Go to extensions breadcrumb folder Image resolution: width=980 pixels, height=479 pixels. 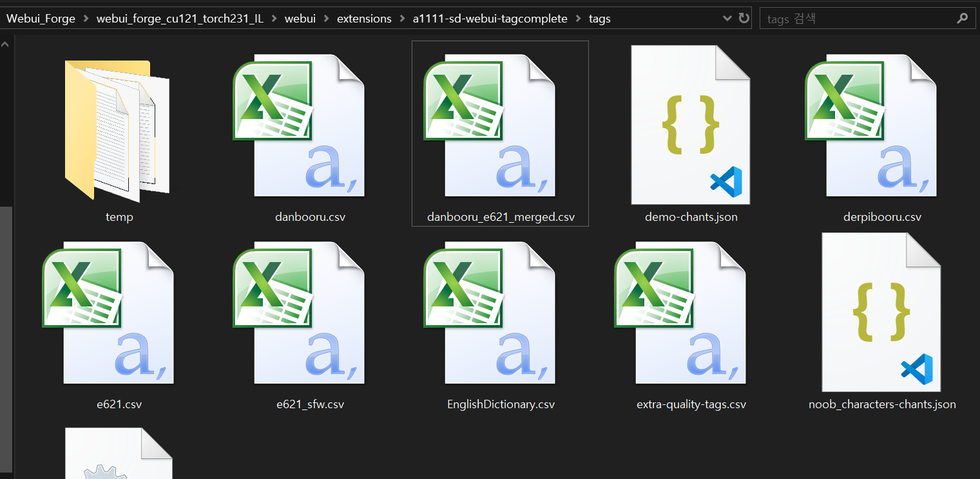364,19
